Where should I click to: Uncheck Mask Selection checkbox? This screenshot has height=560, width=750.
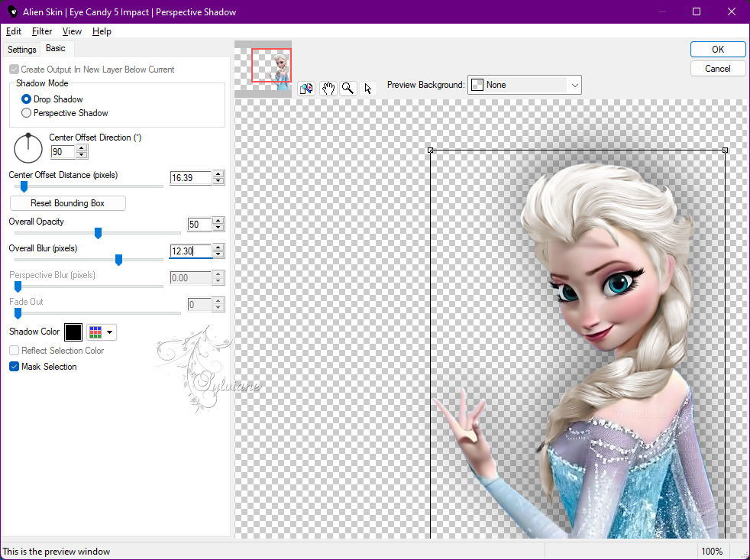(15, 367)
